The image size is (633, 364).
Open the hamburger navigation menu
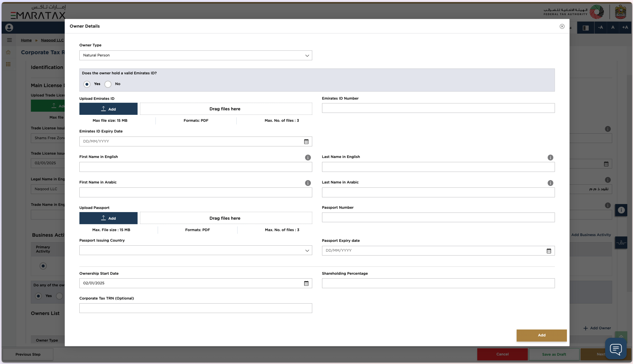pyautogui.click(x=9, y=40)
